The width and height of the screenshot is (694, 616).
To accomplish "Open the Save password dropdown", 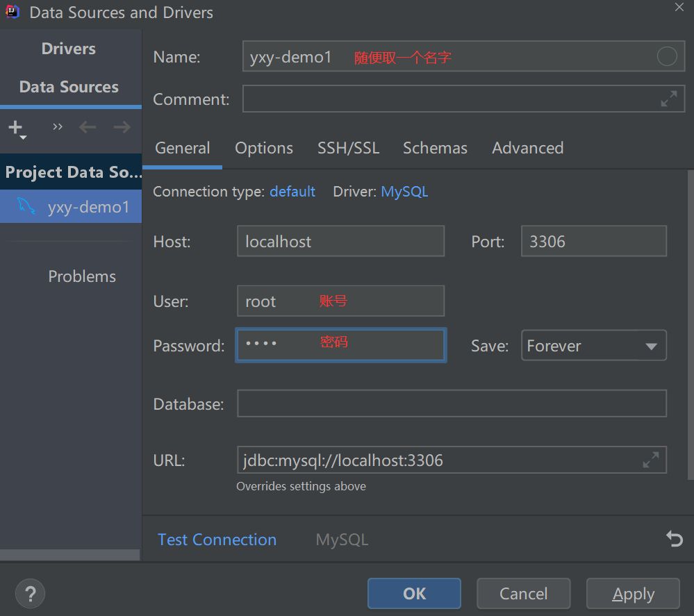I will pos(593,345).
